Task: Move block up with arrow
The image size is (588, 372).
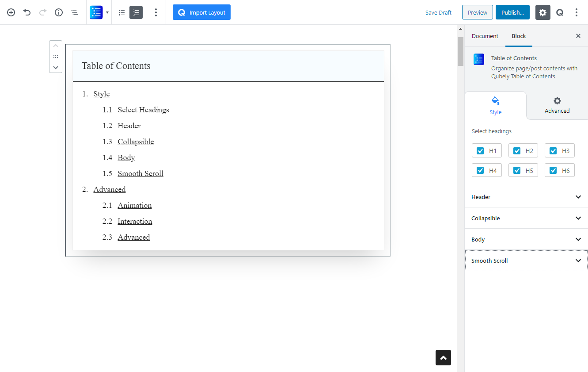Action: pyautogui.click(x=56, y=46)
